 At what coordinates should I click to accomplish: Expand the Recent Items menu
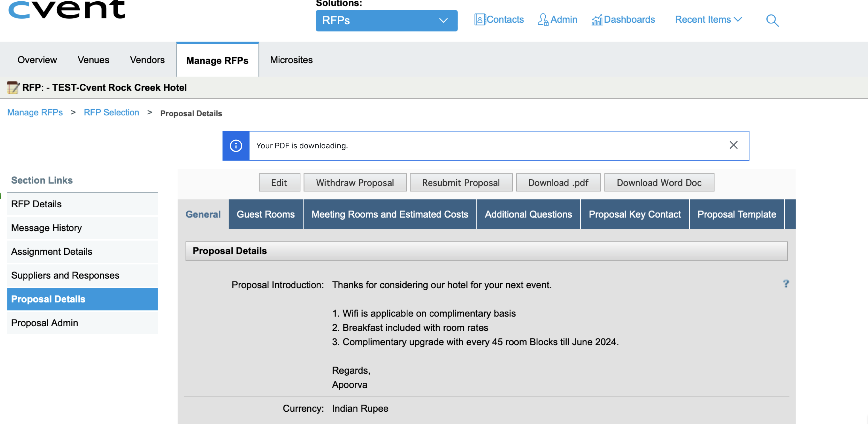(x=708, y=19)
